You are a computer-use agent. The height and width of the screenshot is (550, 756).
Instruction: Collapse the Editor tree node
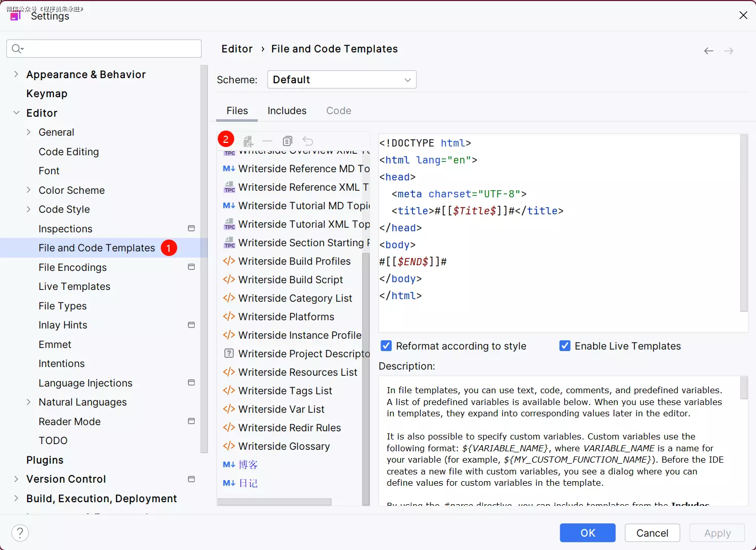point(16,113)
